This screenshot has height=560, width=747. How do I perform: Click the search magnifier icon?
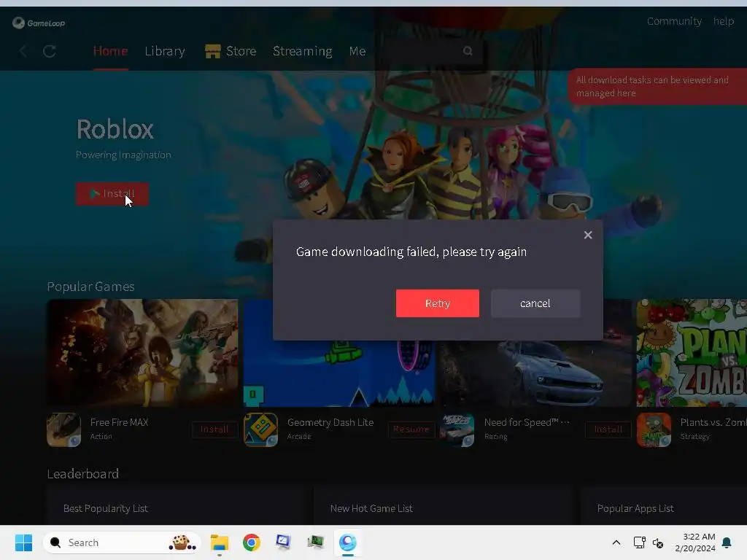(x=468, y=50)
